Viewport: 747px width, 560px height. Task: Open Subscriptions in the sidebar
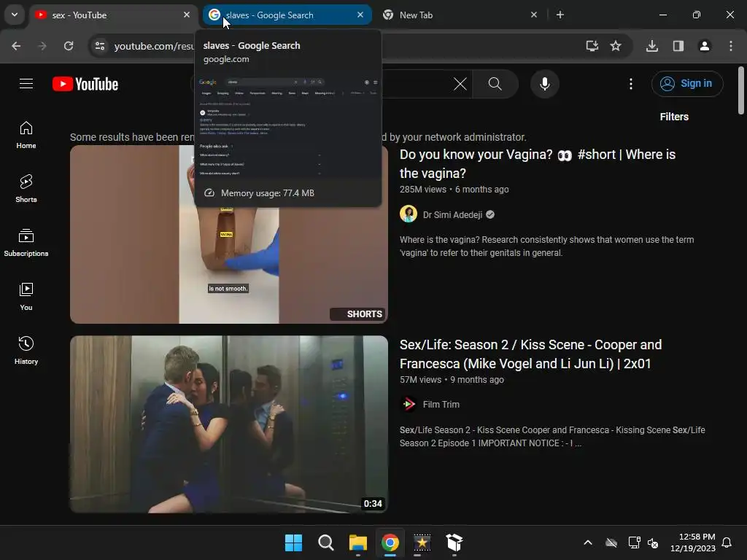26,242
